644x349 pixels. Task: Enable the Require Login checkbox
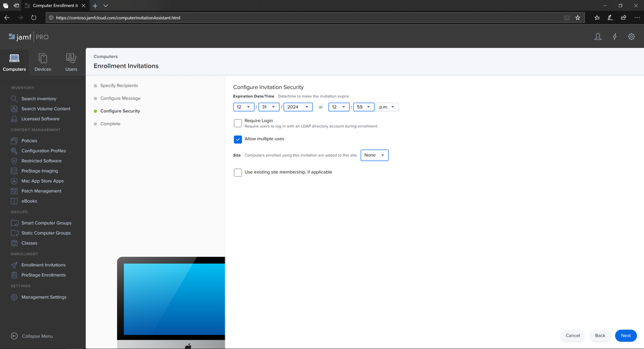click(238, 123)
